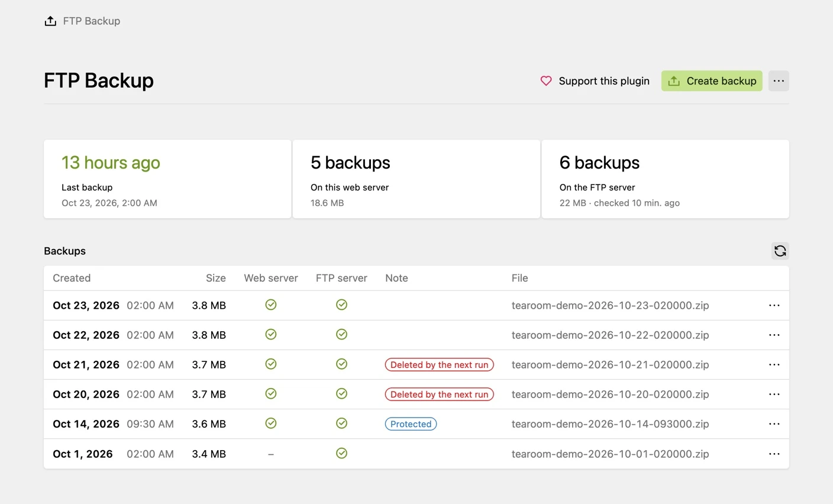Click the heart icon for plugin support
The image size is (833, 504).
[546, 81]
